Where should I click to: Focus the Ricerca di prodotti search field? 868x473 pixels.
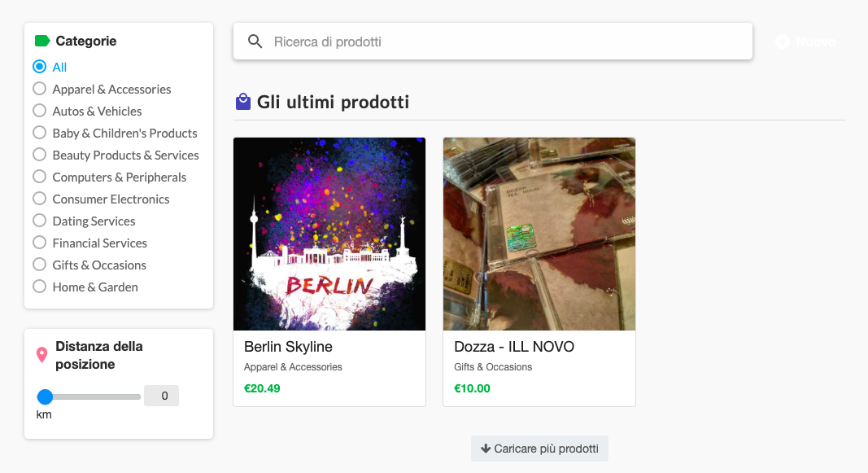(493, 42)
